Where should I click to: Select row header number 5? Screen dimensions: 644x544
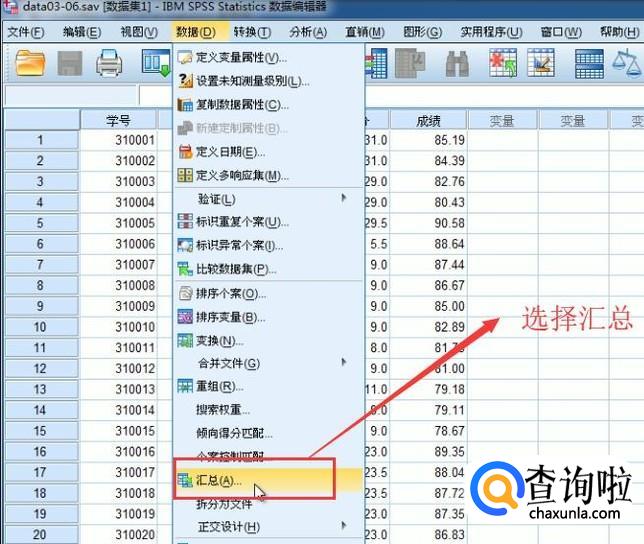click(x=41, y=223)
